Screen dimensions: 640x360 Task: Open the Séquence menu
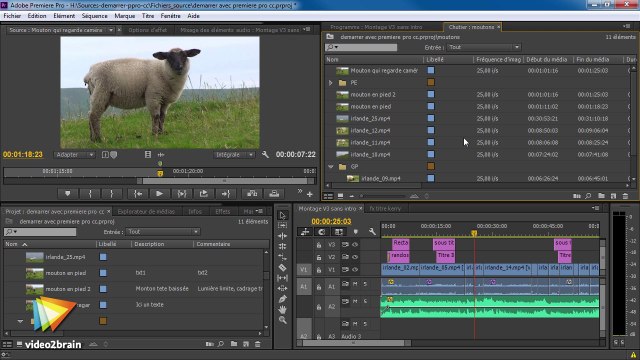pyautogui.click(x=95, y=16)
